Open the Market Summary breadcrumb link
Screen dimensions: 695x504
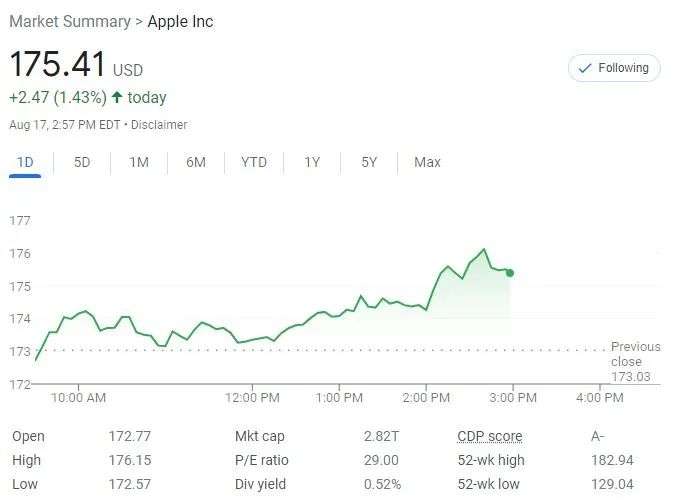[x=69, y=21]
